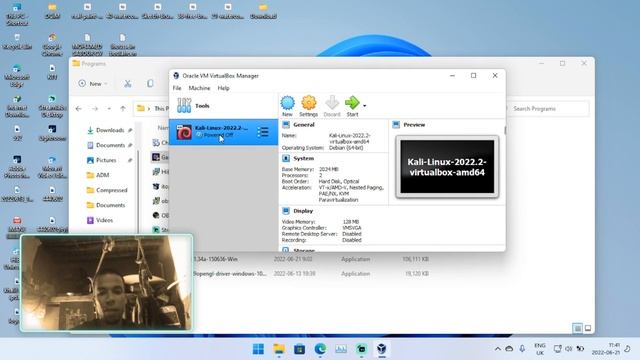Select the Kali-Linux-2022.2 virtual machine
Screen dimensions: 640x360
(x=223, y=132)
